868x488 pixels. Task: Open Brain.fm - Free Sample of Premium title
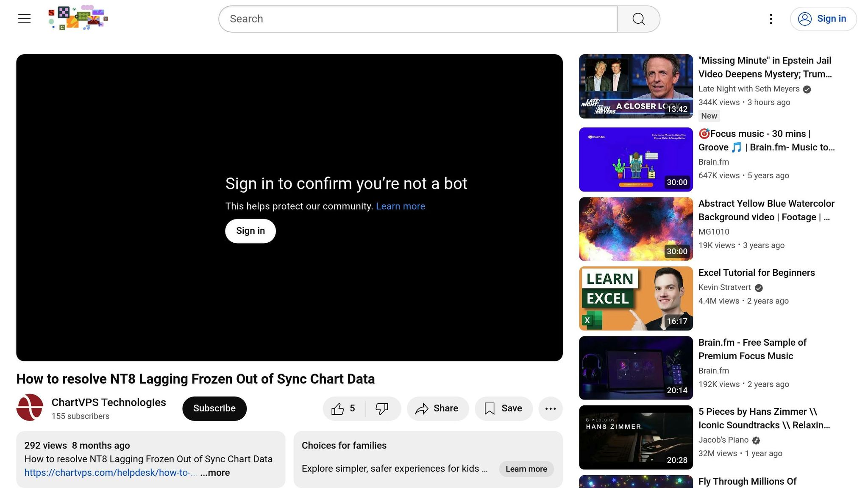[752, 349]
